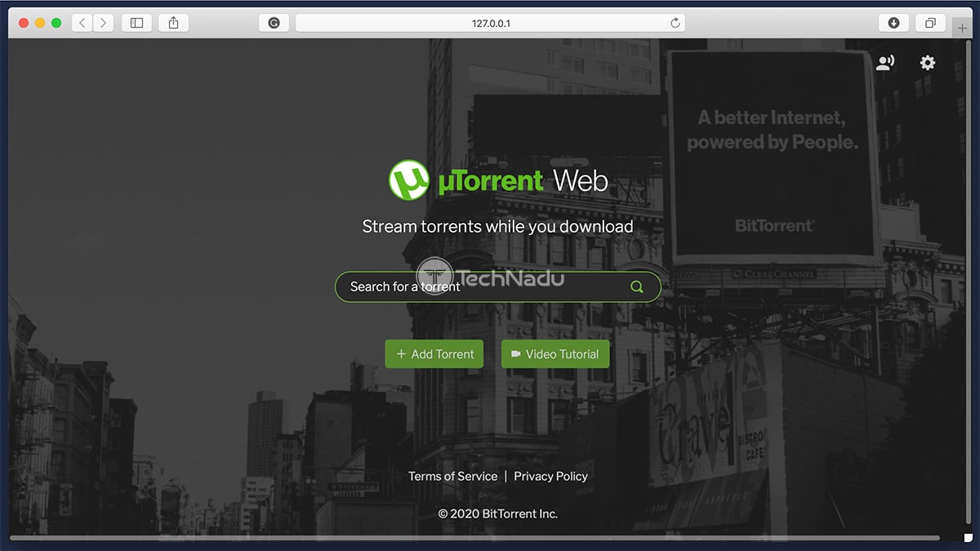Click the © 2020 BitTorrent Inc. text
This screenshot has width=980, height=551.
(498, 513)
